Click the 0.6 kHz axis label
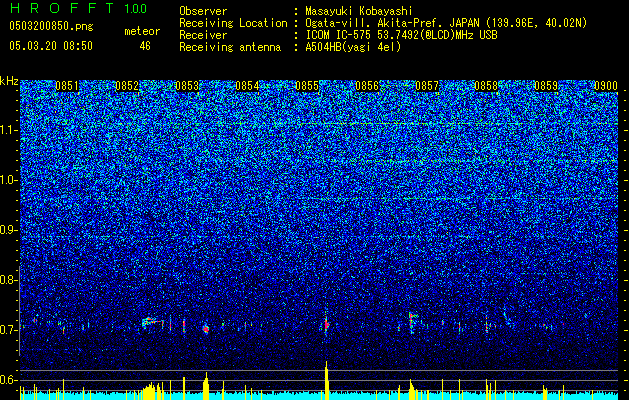The height and width of the screenshot is (400, 629). point(9,380)
